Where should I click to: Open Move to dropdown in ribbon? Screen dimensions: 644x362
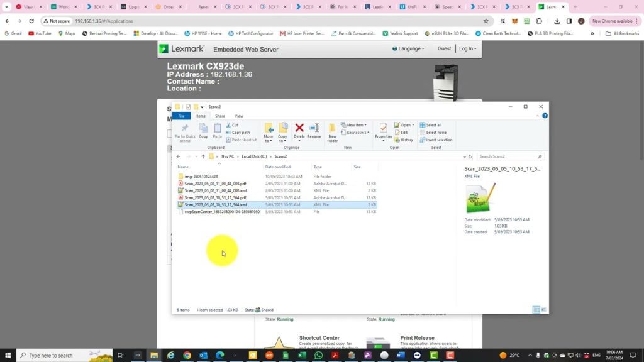pyautogui.click(x=268, y=133)
